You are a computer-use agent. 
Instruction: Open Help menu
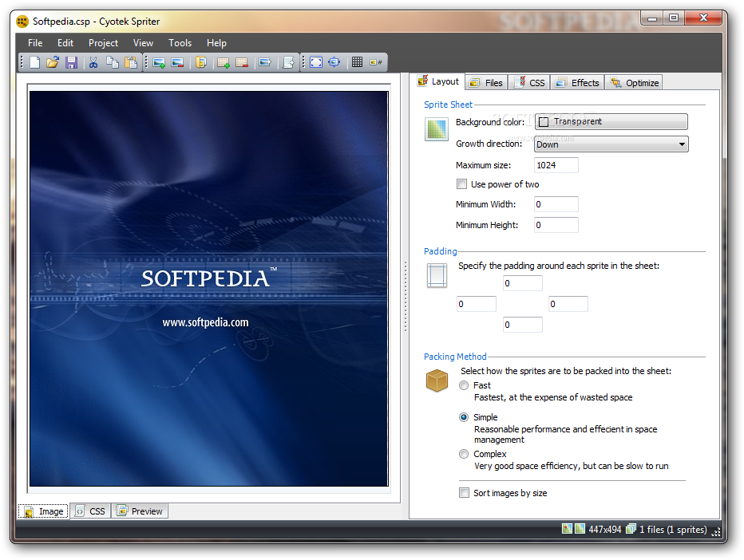coord(216,43)
